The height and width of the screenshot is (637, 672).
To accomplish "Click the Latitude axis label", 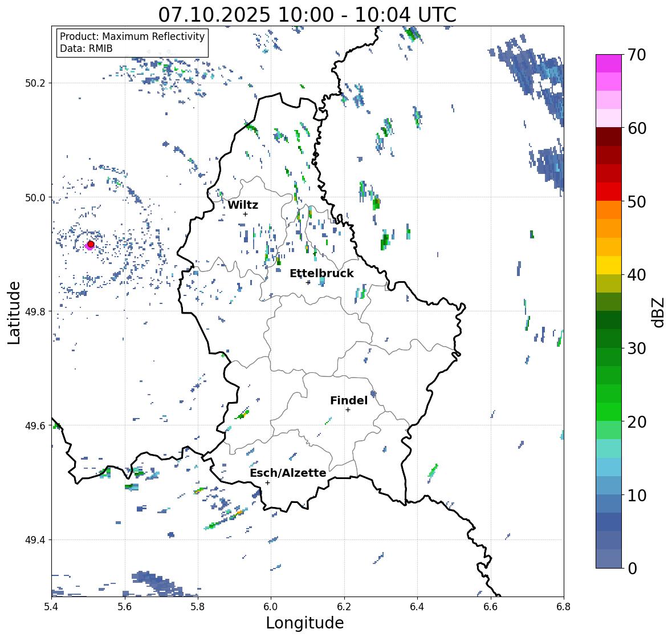I will (14, 313).
